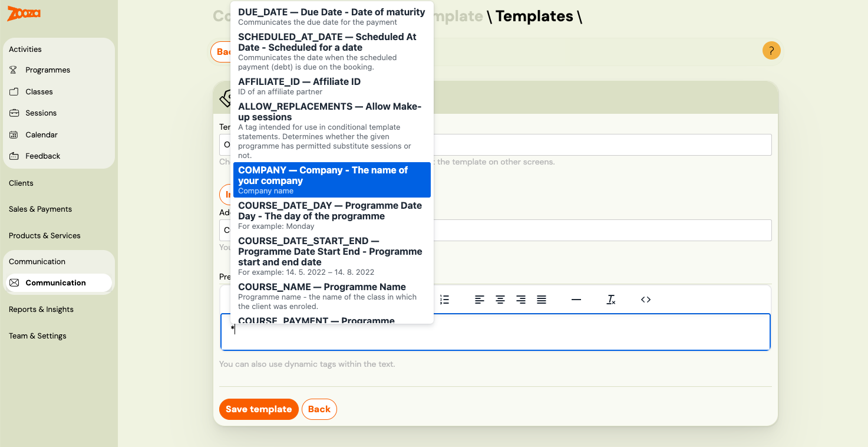
Task: Expand the Activities section
Action: click(x=25, y=49)
